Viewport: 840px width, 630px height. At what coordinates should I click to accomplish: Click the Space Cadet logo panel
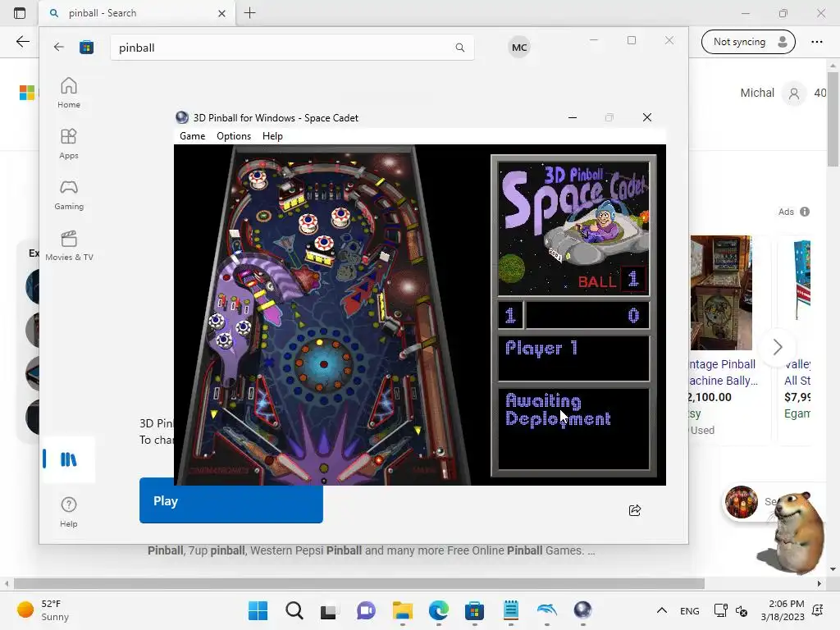pos(573,229)
